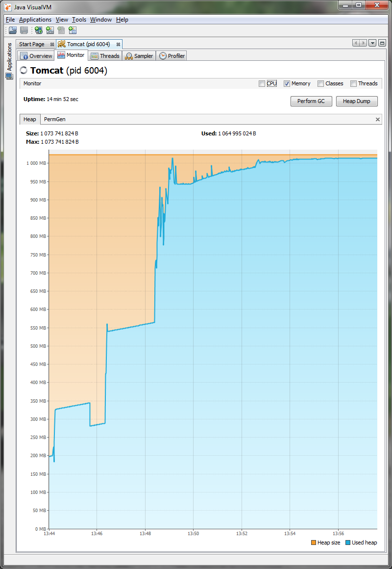Open the Sampler tab
Viewport: 392px width, 569px height.
(x=139, y=56)
